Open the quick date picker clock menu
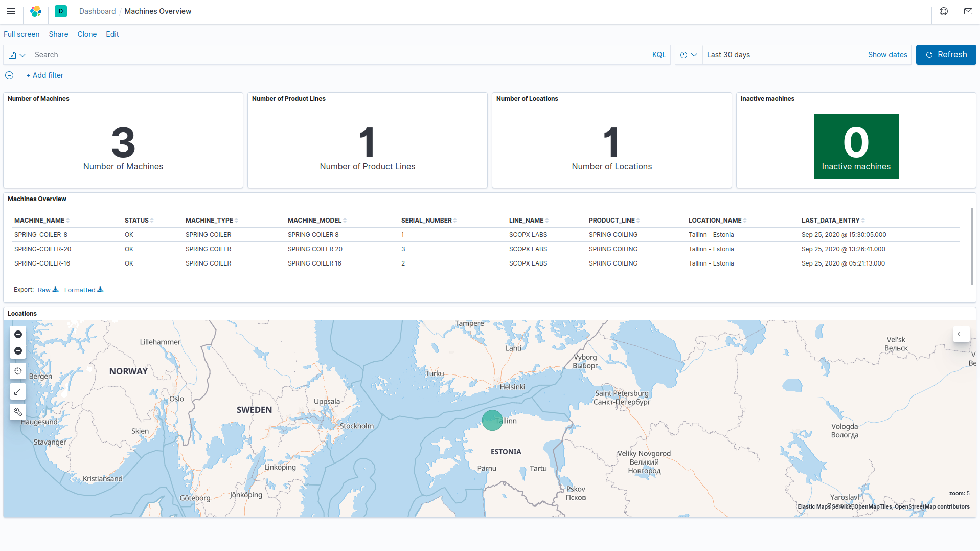The height and width of the screenshot is (551, 980). pyautogui.click(x=689, y=55)
